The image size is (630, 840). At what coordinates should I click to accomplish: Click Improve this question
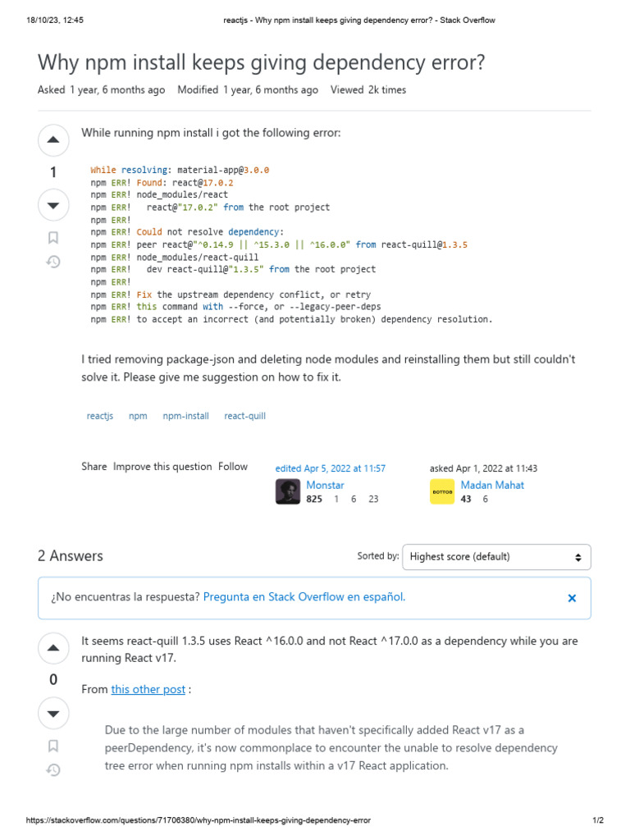(162, 467)
